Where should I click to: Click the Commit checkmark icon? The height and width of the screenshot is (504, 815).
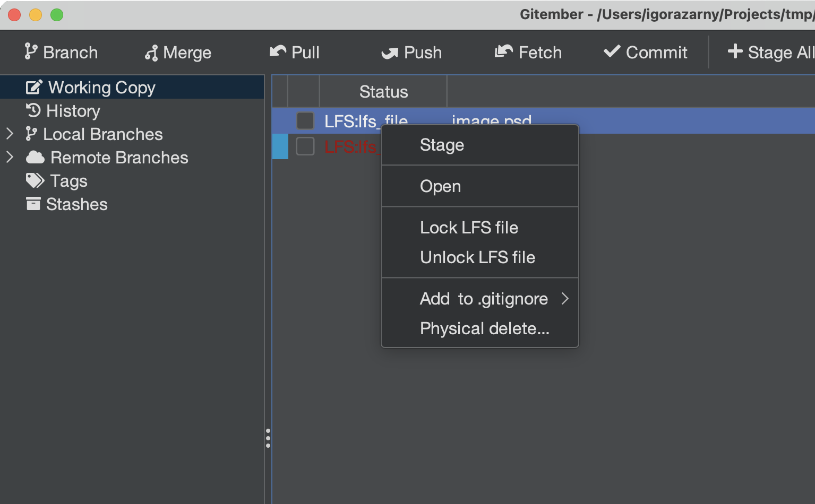(612, 51)
